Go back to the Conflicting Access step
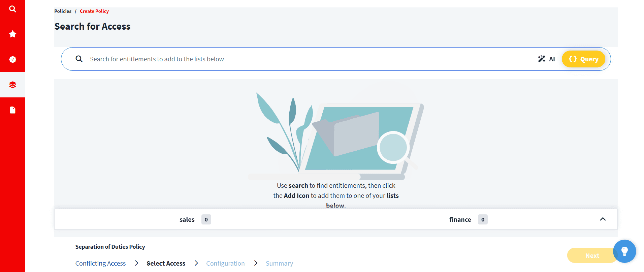The height and width of the screenshot is (272, 644). (x=100, y=263)
